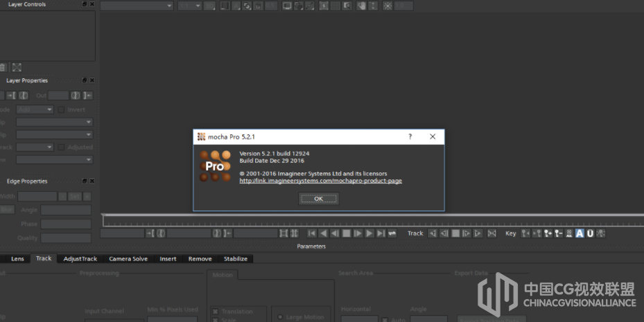Open the Camera Solve tab
This screenshot has height=322, width=644.
128,259
